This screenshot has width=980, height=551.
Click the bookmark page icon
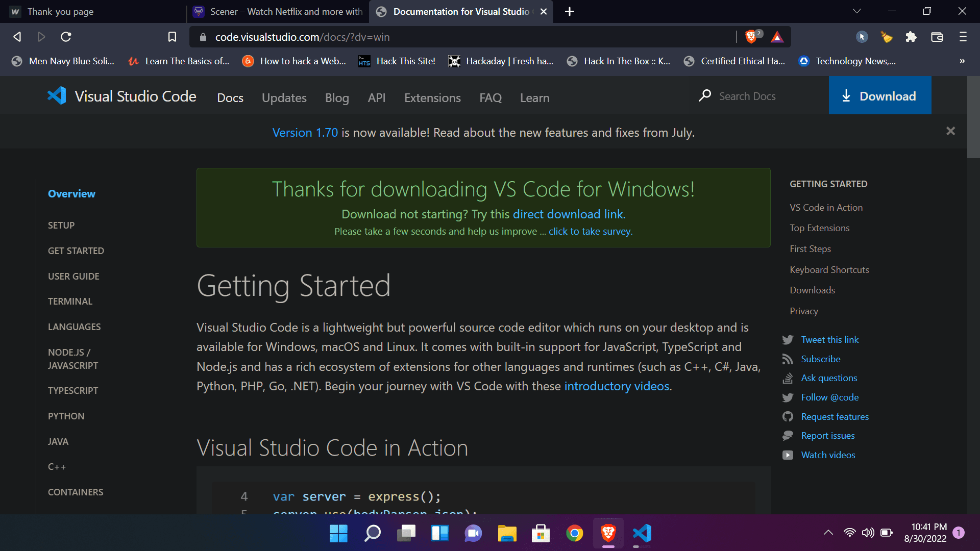[x=172, y=37]
